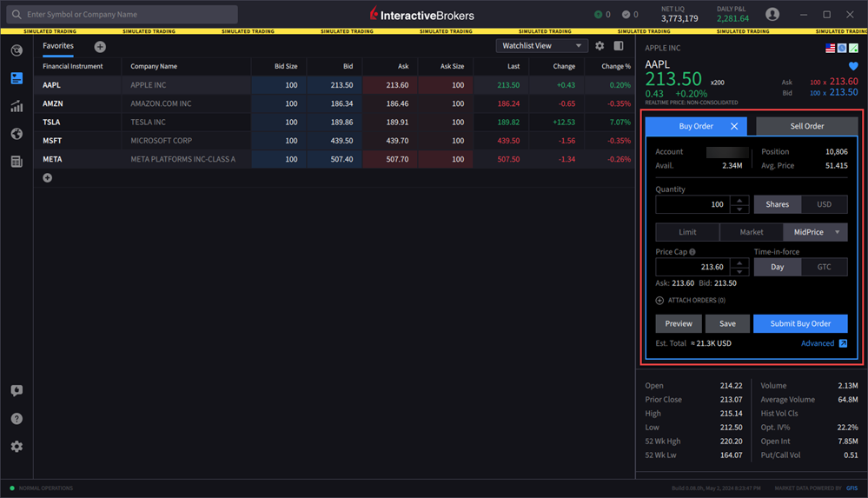Click the InteractiveBrokers logo
Viewport: 868px width, 498px height.
coord(421,15)
